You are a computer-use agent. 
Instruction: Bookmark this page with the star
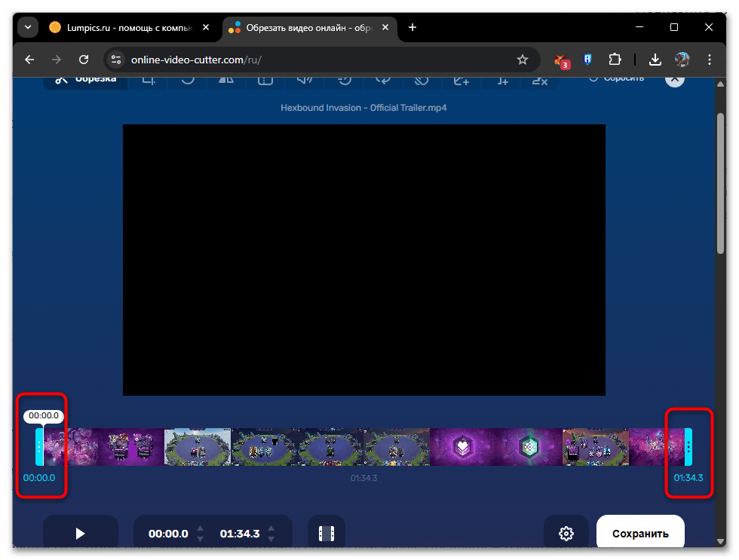[x=522, y=60]
